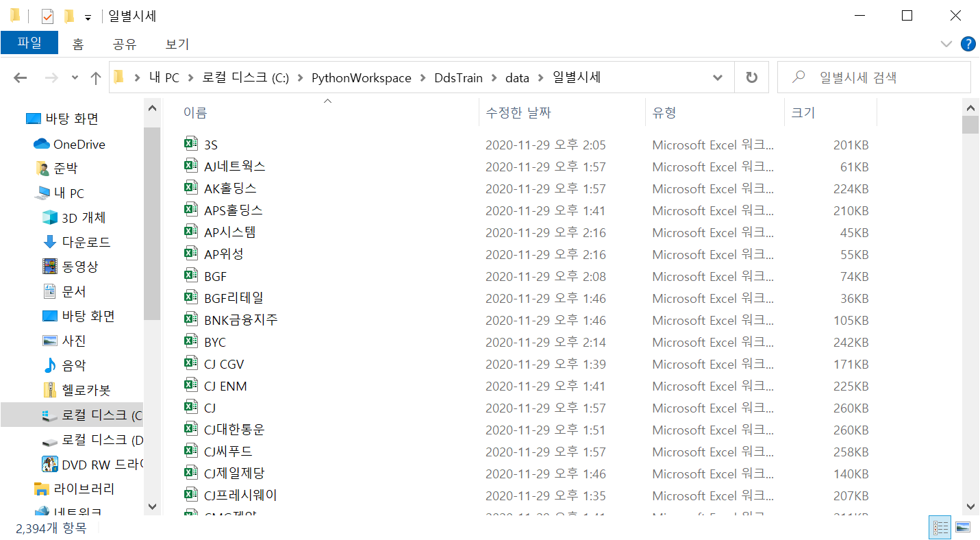Open OneDrive cloud icon in sidebar
This screenshot has width=980, height=540.
(x=42, y=144)
